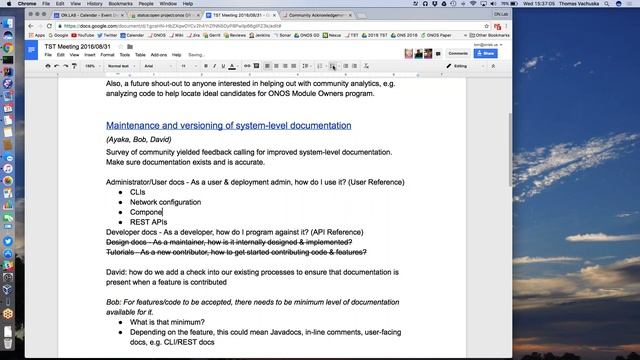Insert a comment using the toolbar comment icon
This screenshot has width=640, height=360.
tap(256, 66)
